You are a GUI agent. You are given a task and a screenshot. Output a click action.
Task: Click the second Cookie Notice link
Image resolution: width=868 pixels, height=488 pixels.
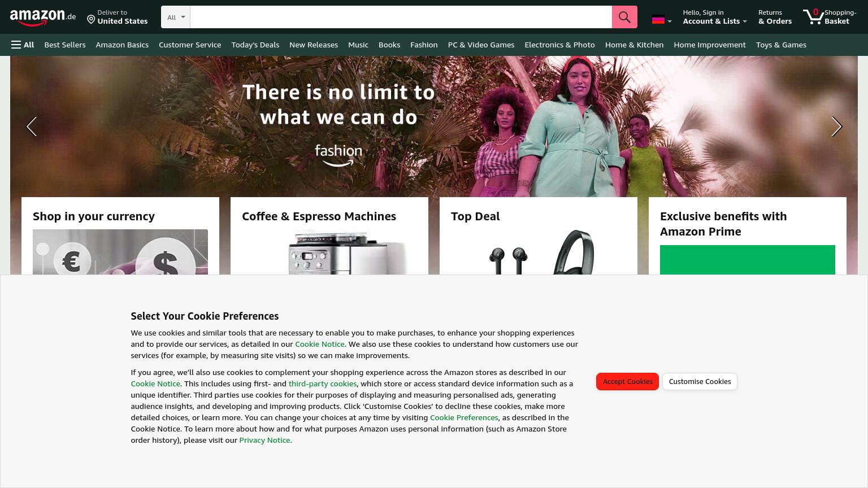click(155, 384)
